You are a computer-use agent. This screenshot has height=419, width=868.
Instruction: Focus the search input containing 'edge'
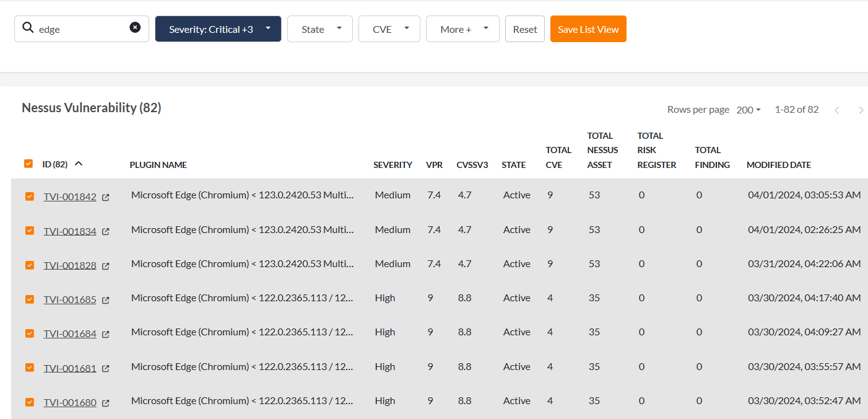82,29
